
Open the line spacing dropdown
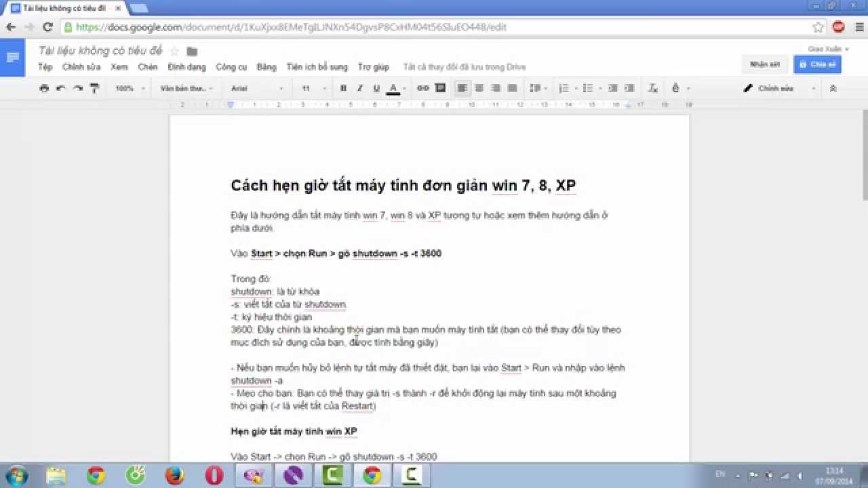point(538,88)
